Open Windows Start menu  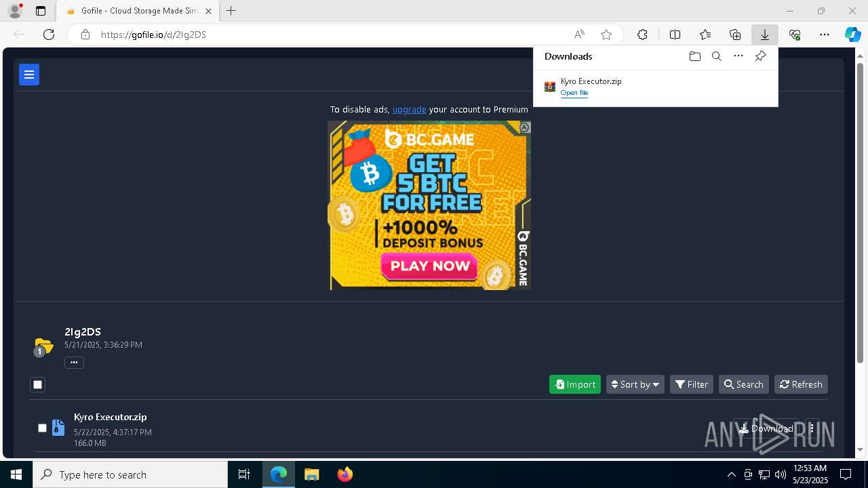(16, 474)
